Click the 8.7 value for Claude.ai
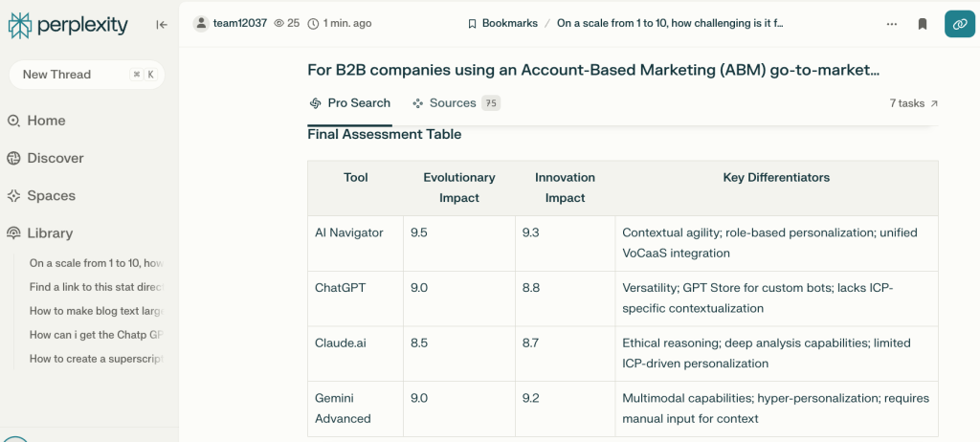Screen dimensions: 980x442 (530, 343)
